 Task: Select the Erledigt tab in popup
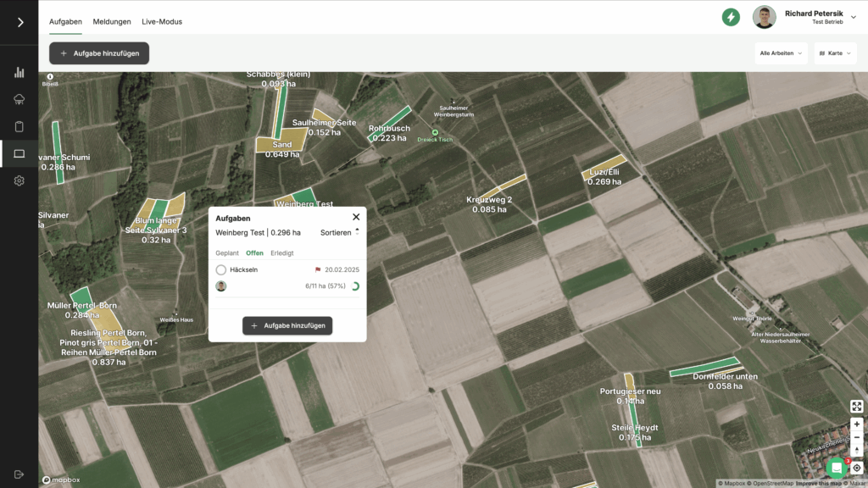tap(282, 252)
